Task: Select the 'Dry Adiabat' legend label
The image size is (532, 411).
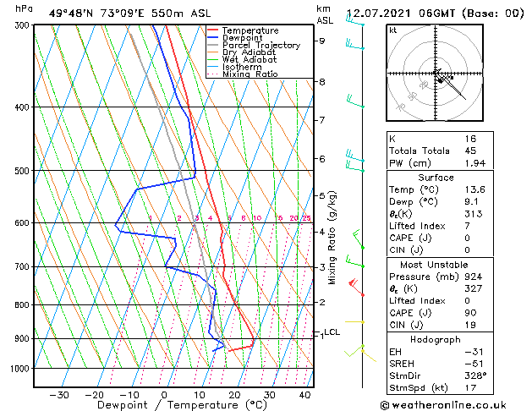Action: point(249,52)
